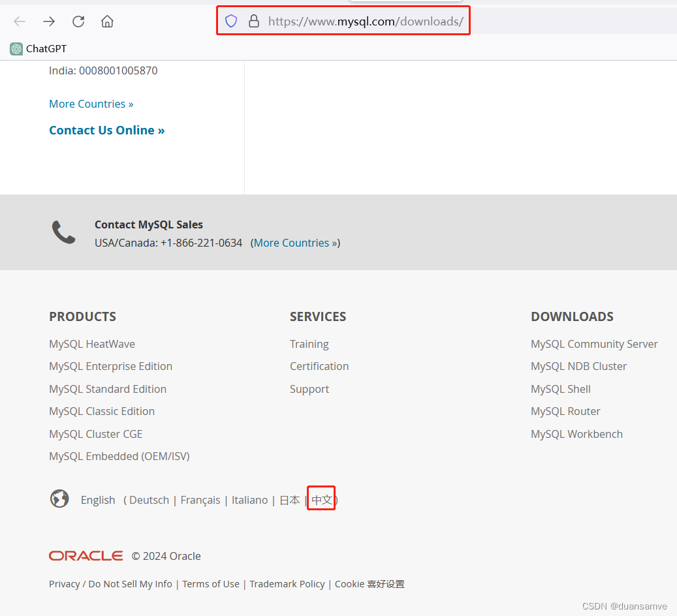The height and width of the screenshot is (616, 677).
Task: Open MySQL NDB Cluster download link
Action: click(x=578, y=367)
